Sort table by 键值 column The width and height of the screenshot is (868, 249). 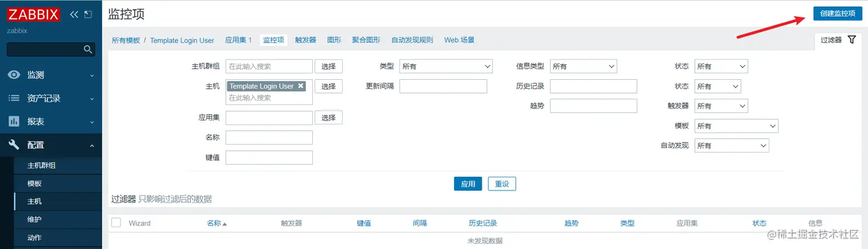363,223
